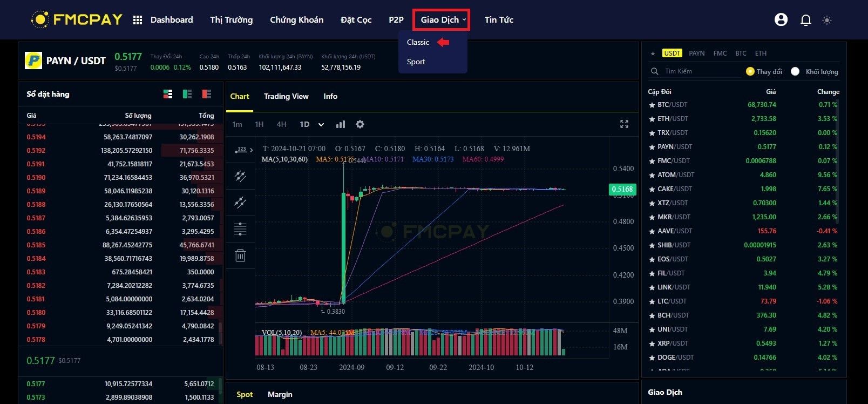Select the Chart tab
Viewport: 868px width, 404px height.
[240, 96]
